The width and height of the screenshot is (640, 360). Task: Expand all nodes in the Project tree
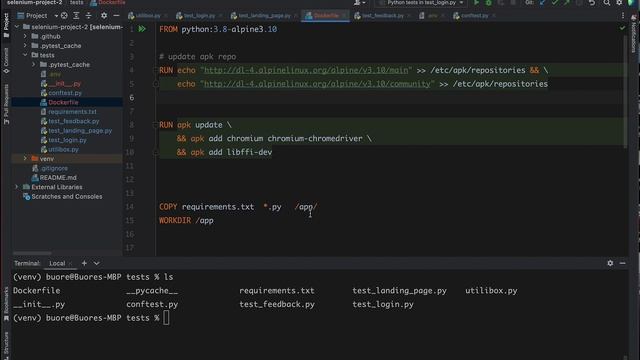pos(76,16)
